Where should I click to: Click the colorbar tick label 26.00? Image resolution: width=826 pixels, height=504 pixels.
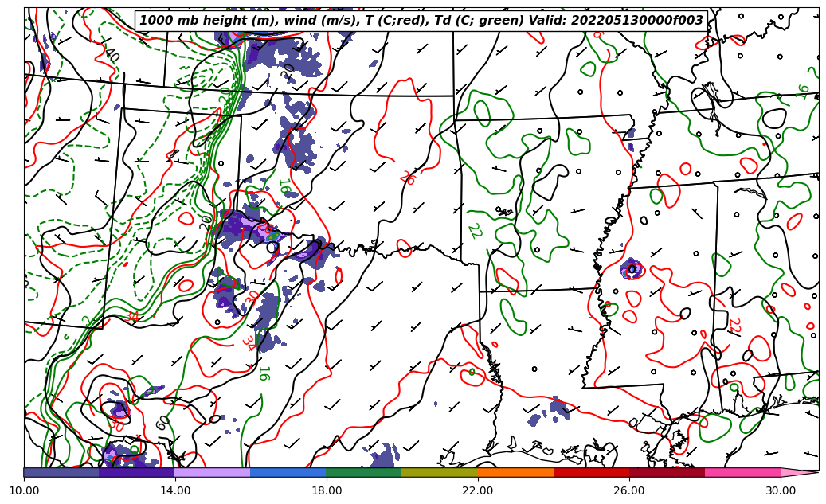tap(629, 490)
